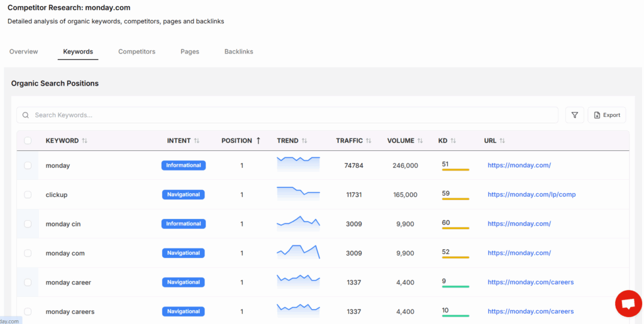644x324 pixels.
Task: Click Navigational badge in 'clickup' row
Action: tap(184, 194)
